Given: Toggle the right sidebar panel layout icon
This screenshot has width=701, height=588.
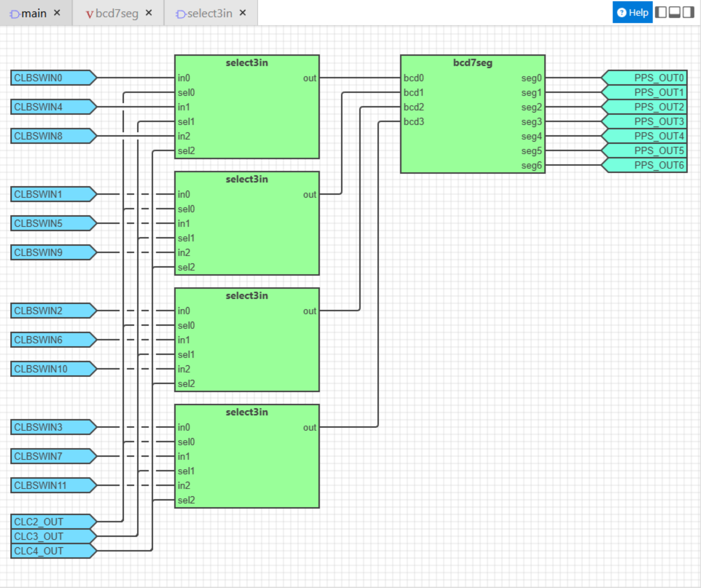Looking at the screenshot, I should pyautogui.click(x=688, y=12).
